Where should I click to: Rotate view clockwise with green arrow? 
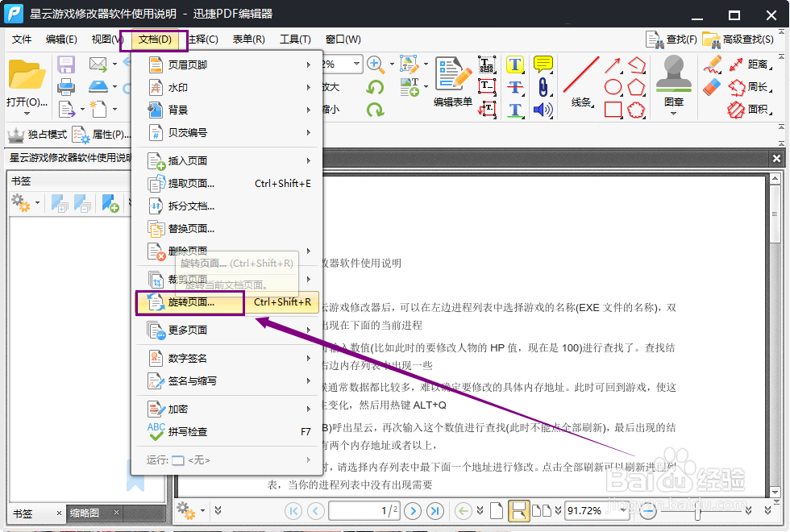375,110
